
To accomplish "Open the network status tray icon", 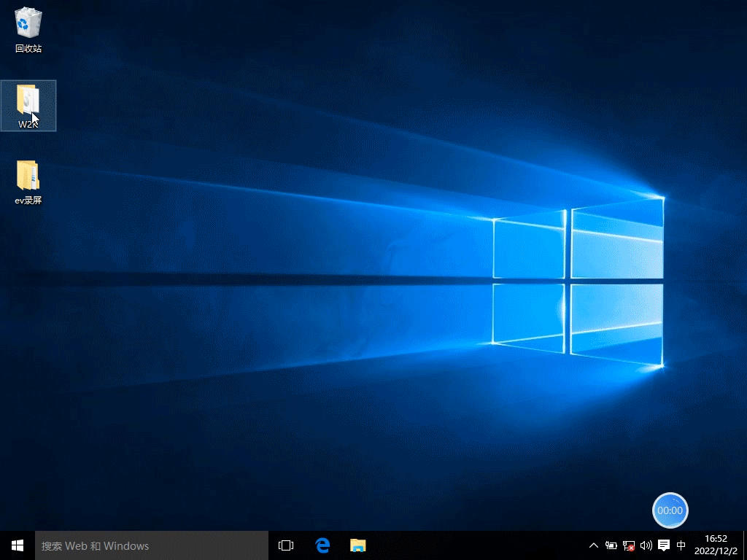I will (629, 545).
